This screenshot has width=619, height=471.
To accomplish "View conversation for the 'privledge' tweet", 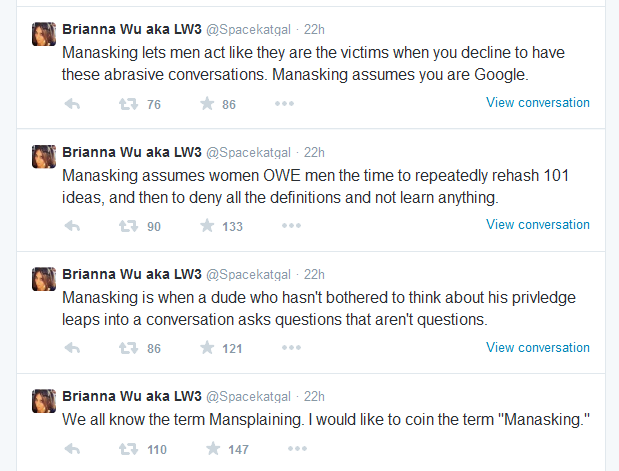I will pos(538,347).
